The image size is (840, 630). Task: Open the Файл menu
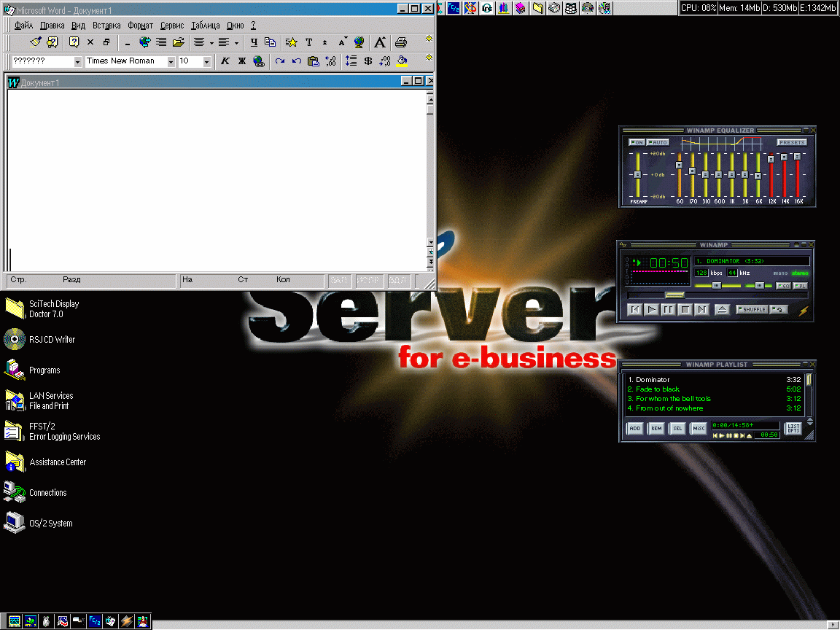coord(23,26)
